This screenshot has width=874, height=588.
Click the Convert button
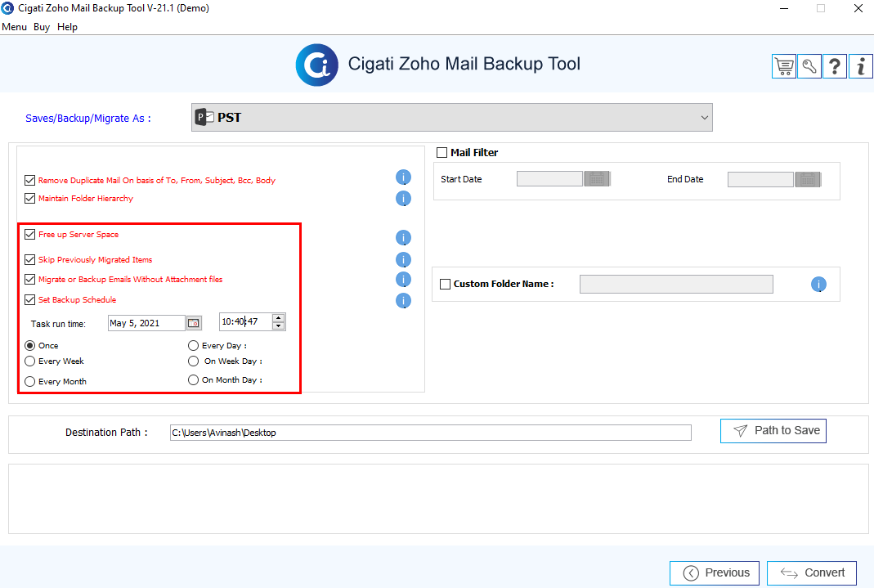point(812,573)
